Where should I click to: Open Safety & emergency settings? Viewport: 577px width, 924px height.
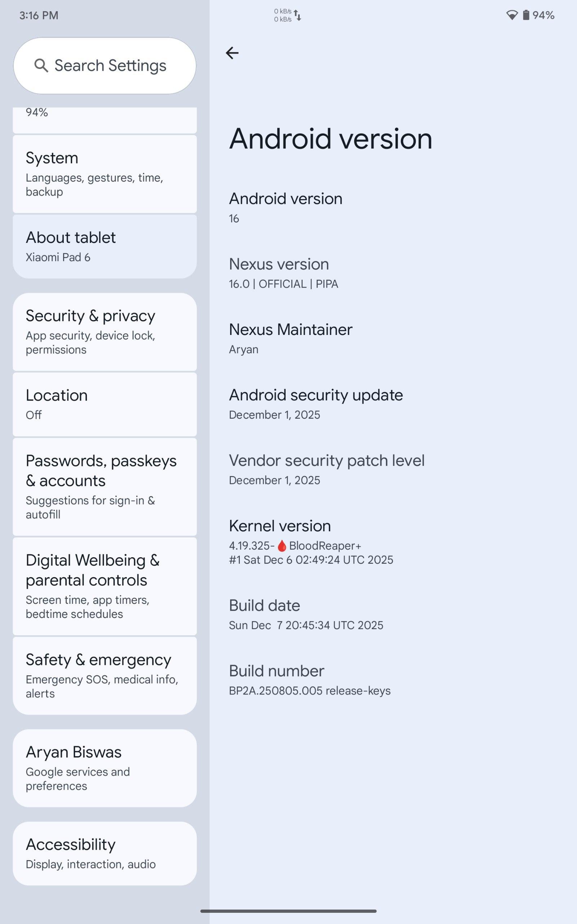coord(105,675)
